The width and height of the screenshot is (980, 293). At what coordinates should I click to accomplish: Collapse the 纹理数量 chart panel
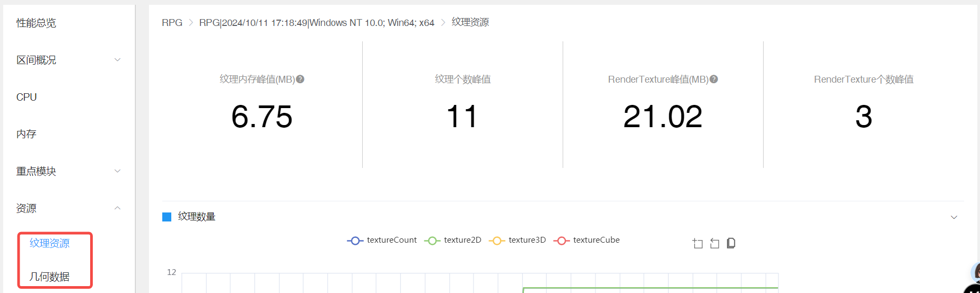coord(953,217)
